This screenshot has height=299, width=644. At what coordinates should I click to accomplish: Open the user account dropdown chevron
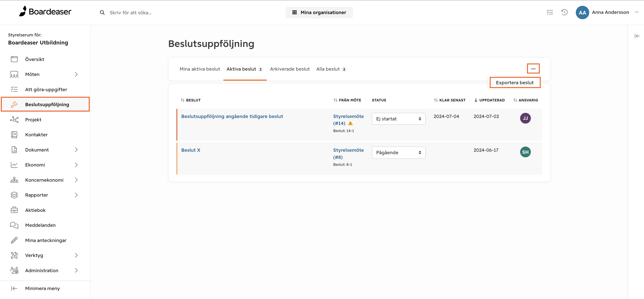636,12
